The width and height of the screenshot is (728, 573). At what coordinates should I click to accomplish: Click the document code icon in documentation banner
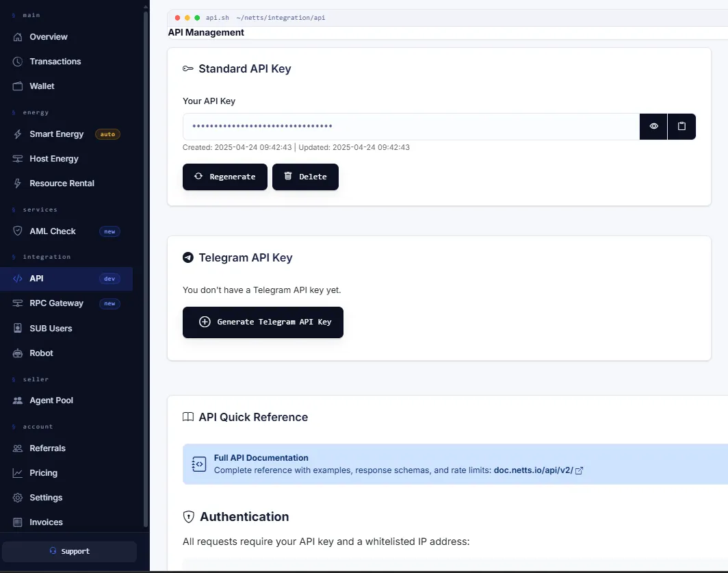click(198, 463)
